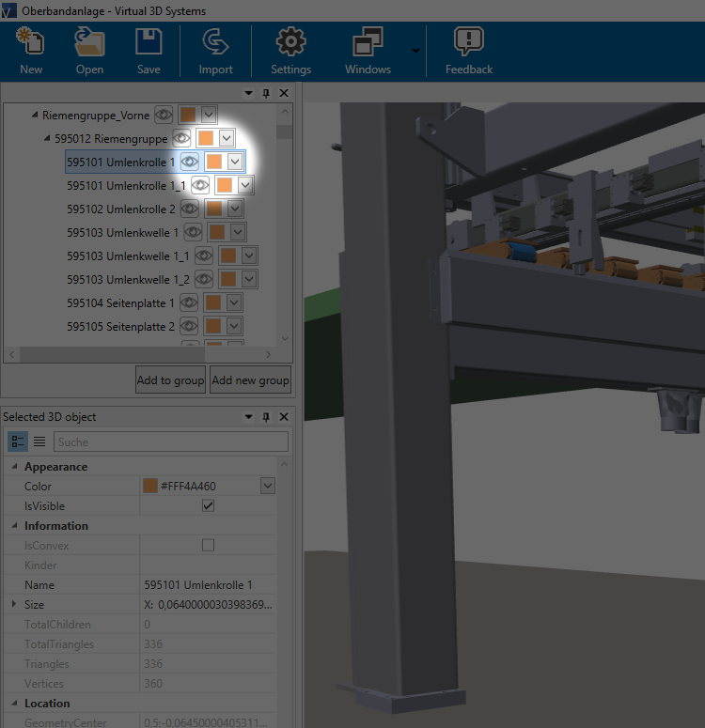Open the Color property dropdown arrow
This screenshot has height=728, width=705.
click(268, 486)
